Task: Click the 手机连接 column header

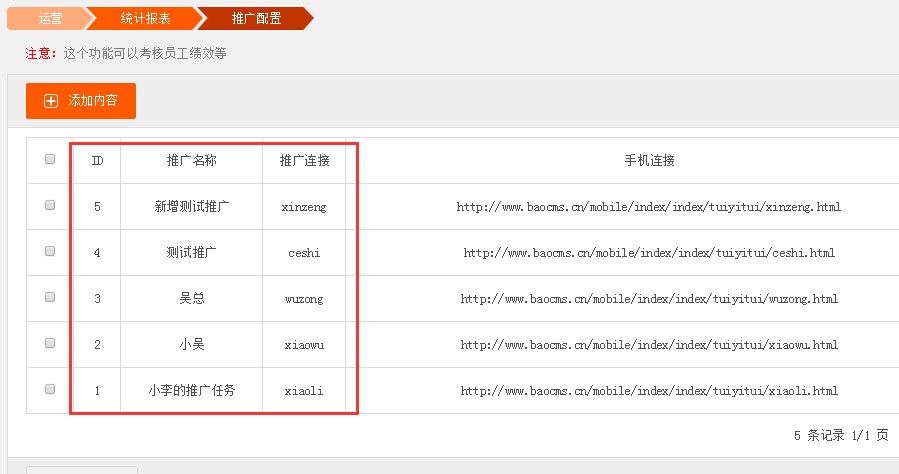Action: 649,160
